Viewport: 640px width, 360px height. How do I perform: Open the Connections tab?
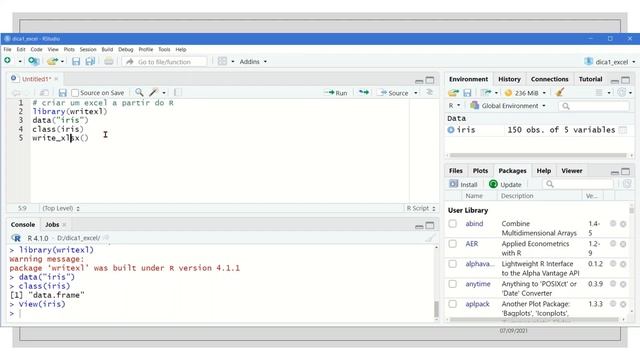click(549, 79)
